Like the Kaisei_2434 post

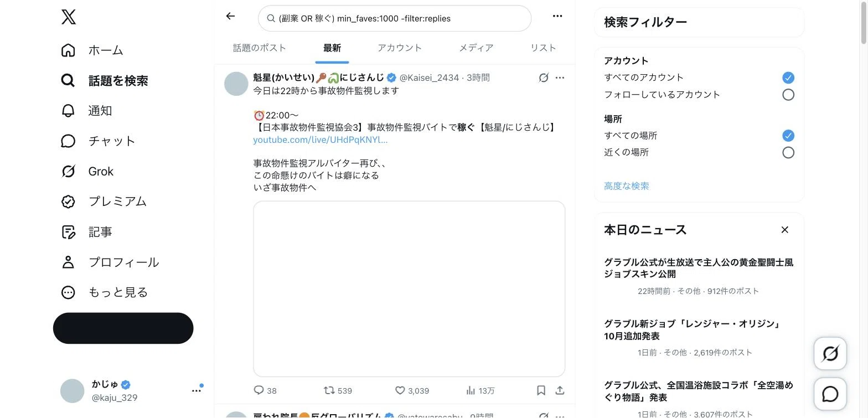point(412,391)
